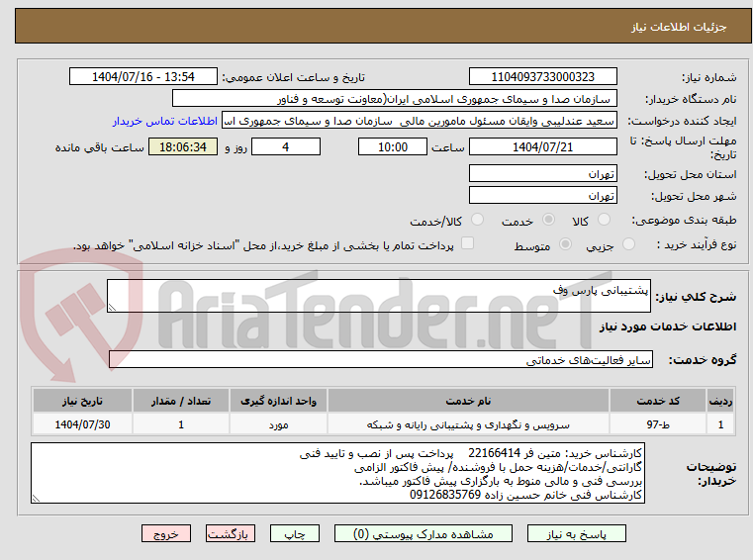Select the خدمت radio button

point(548,220)
